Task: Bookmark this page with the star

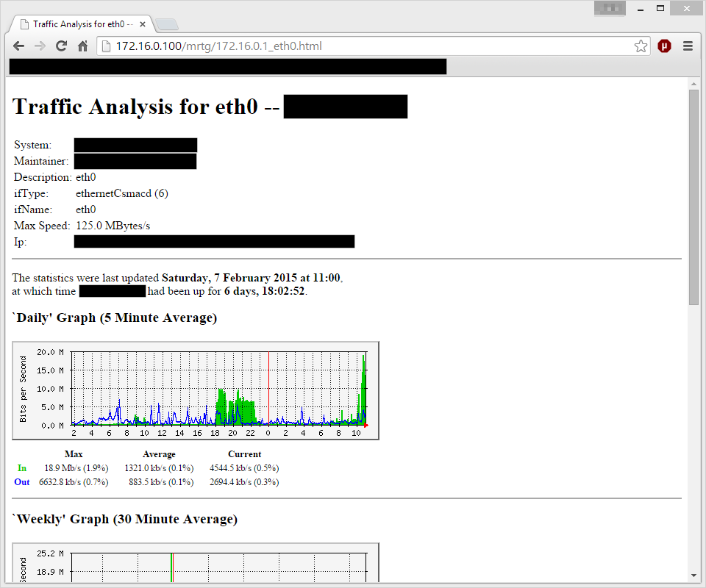Action: pyautogui.click(x=641, y=46)
